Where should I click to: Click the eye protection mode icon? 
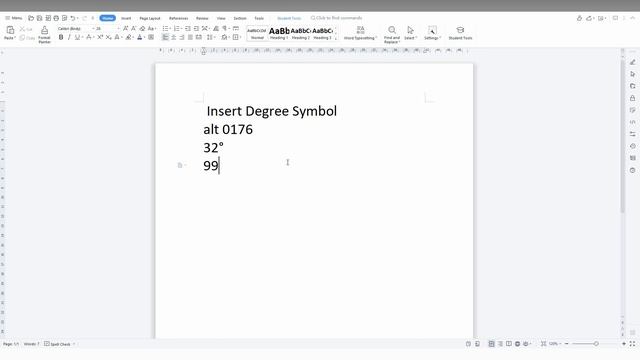pyautogui.click(x=526, y=344)
